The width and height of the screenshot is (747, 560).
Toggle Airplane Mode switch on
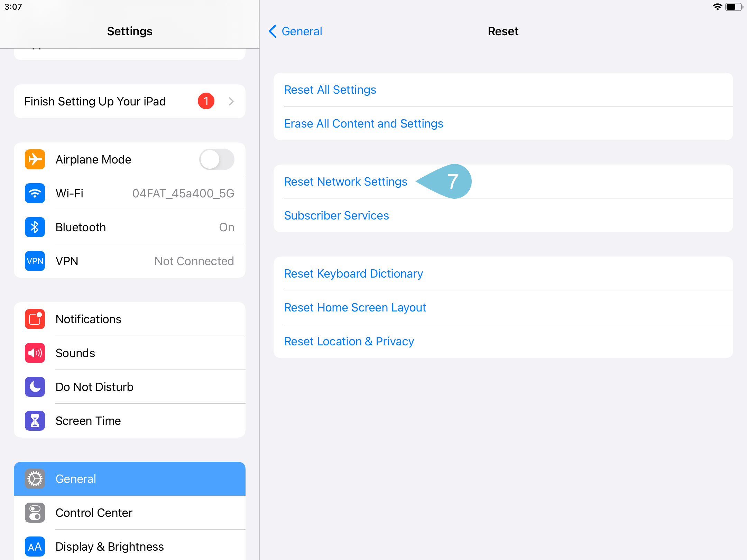tap(216, 159)
